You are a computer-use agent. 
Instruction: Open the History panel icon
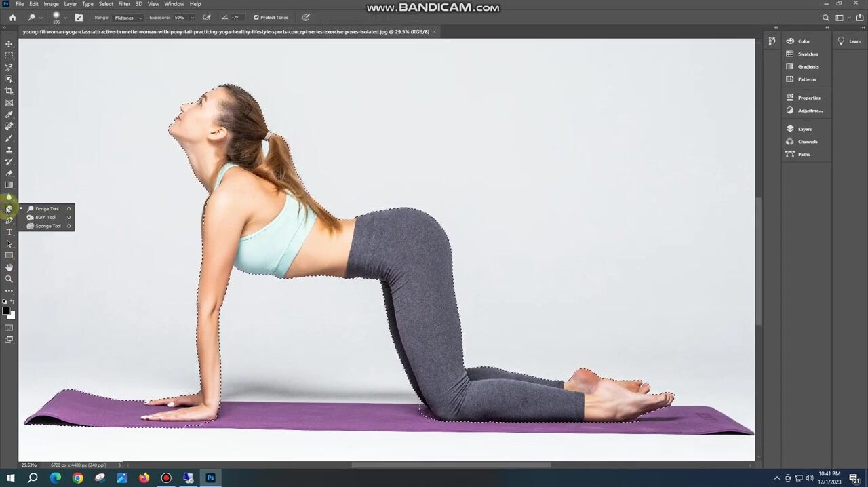772,41
